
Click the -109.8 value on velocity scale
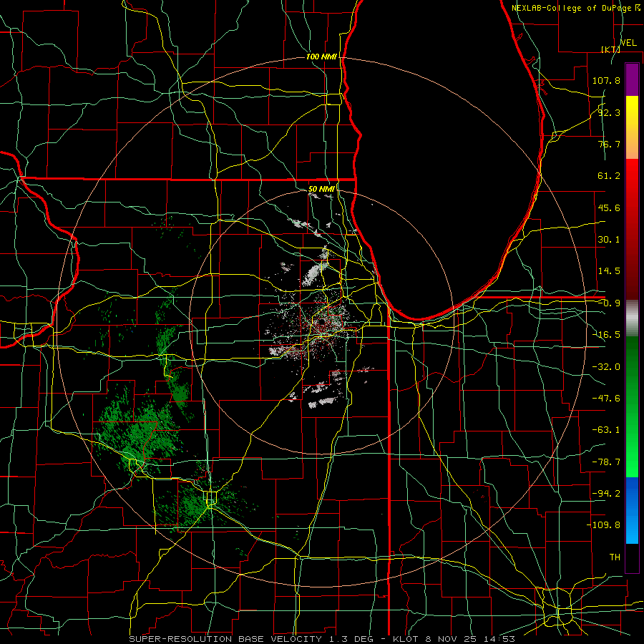pos(603,525)
